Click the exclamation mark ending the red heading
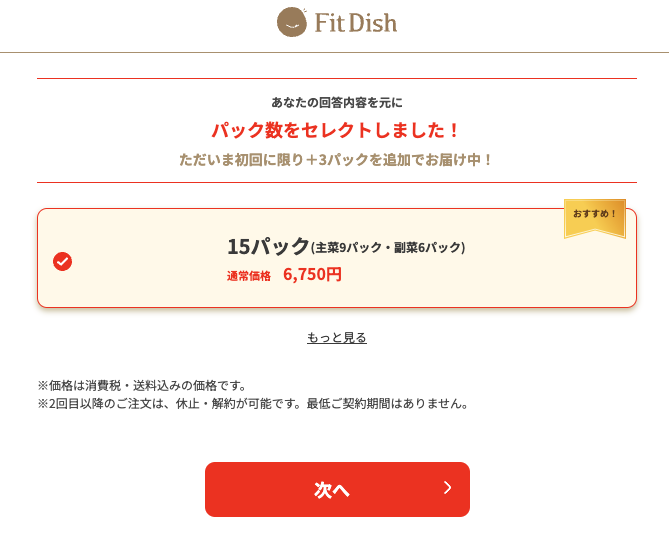The width and height of the screenshot is (669, 548). point(454,130)
